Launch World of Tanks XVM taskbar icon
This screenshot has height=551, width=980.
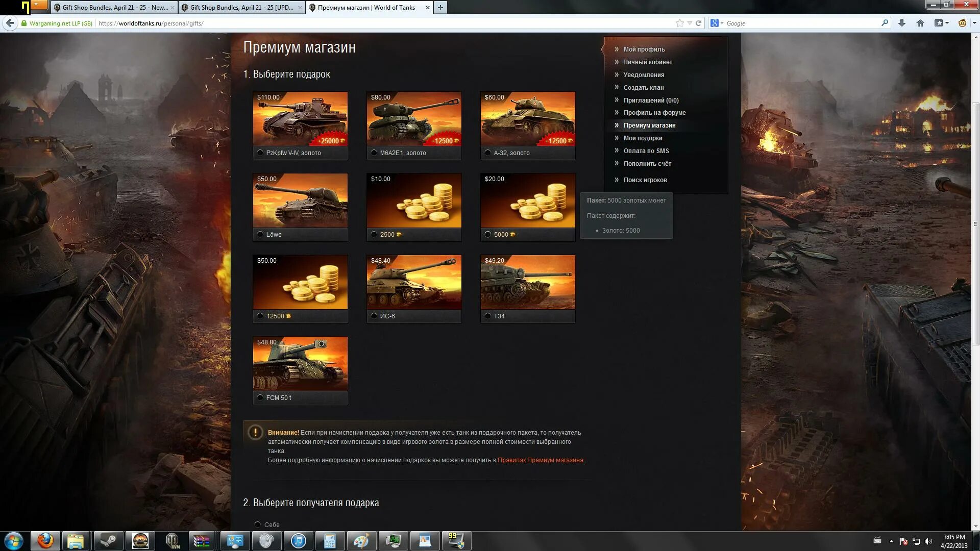point(172,541)
